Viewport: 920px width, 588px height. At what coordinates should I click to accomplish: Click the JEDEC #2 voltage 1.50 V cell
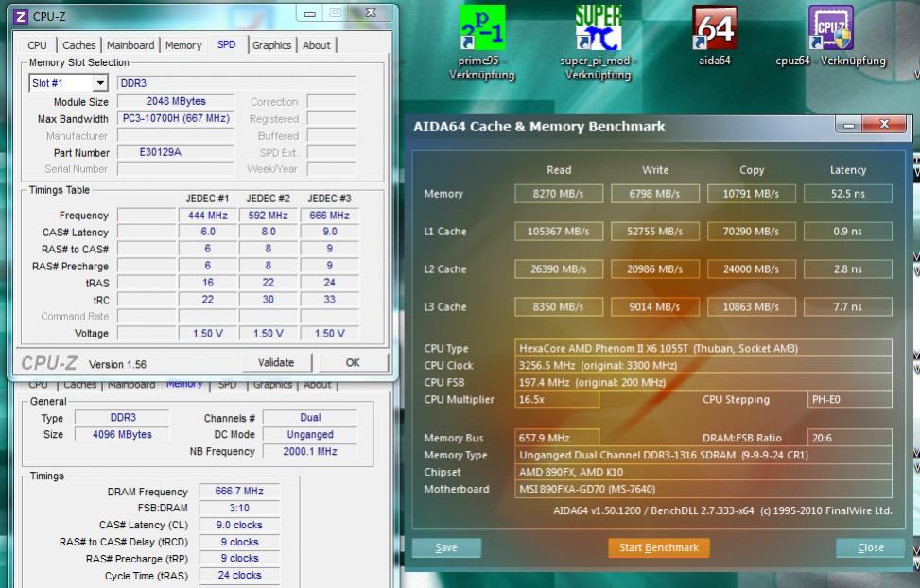269,334
